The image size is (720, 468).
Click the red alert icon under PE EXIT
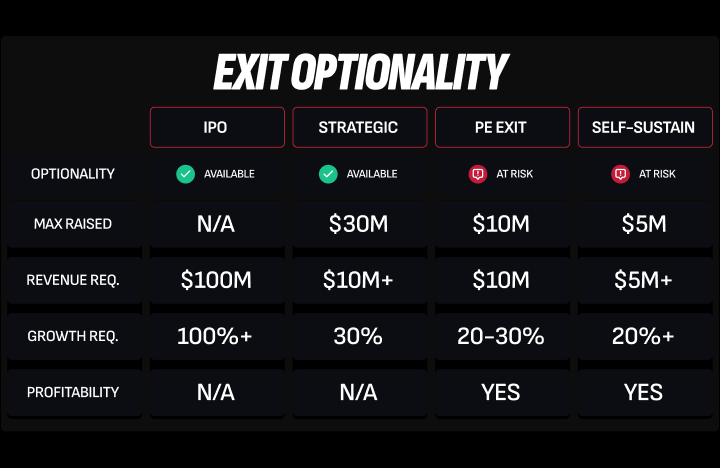(478, 174)
